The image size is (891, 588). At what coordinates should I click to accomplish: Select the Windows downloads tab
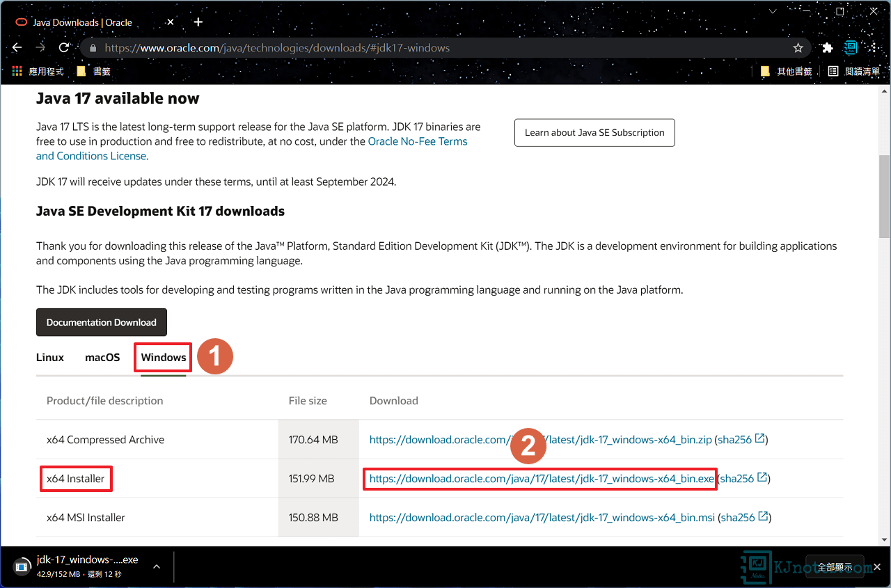pos(164,358)
